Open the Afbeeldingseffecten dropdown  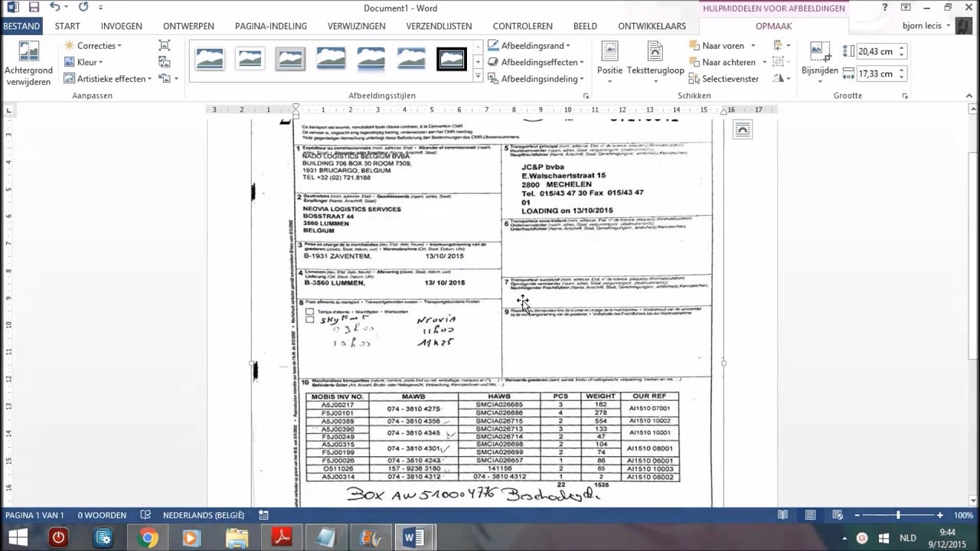536,62
